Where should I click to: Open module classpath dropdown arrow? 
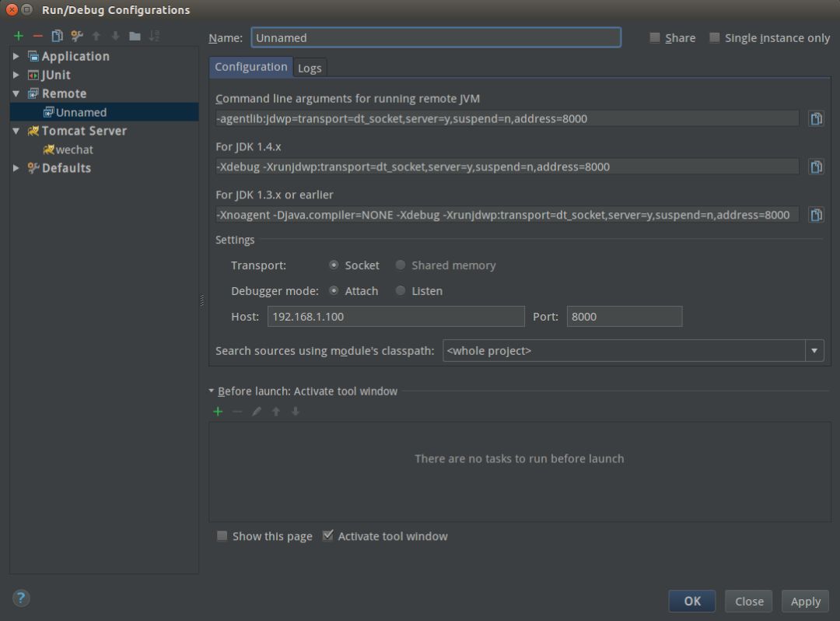[x=814, y=351]
